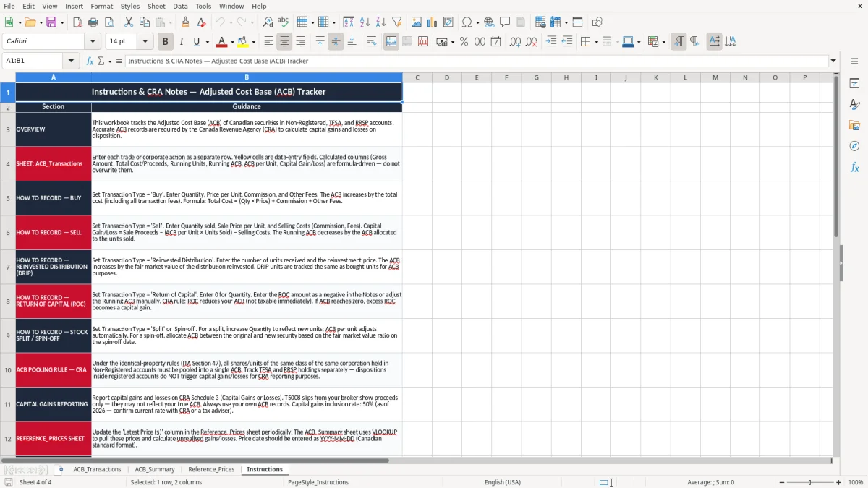Open the sidebar Navigator panel

pyautogui.click(x=854, y=147)
